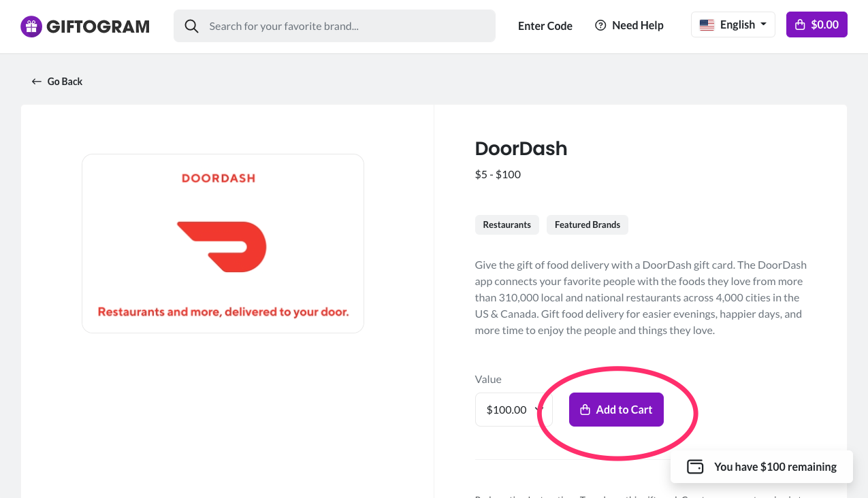This screenshot has height=498, width=868.
Task: Click the Giftogram gift box logo icon
Action: (31, 27)
